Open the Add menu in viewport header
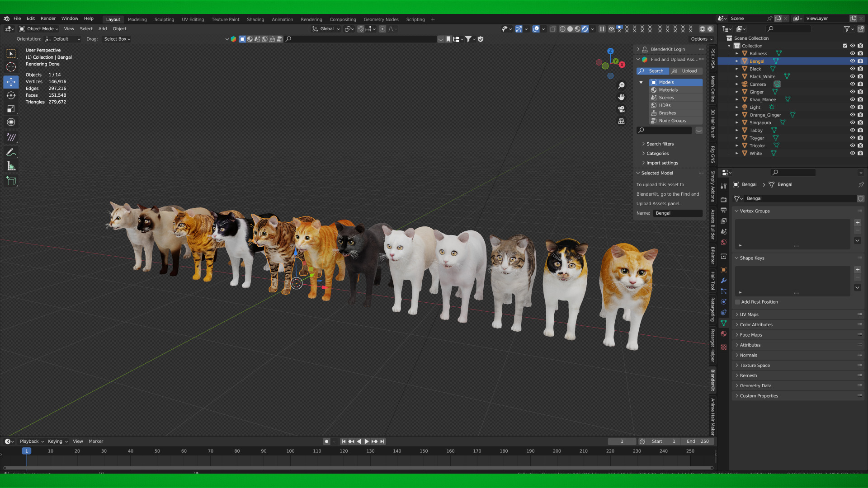The height and width of the screenshot is (488, 868). [x=103, y=29]
